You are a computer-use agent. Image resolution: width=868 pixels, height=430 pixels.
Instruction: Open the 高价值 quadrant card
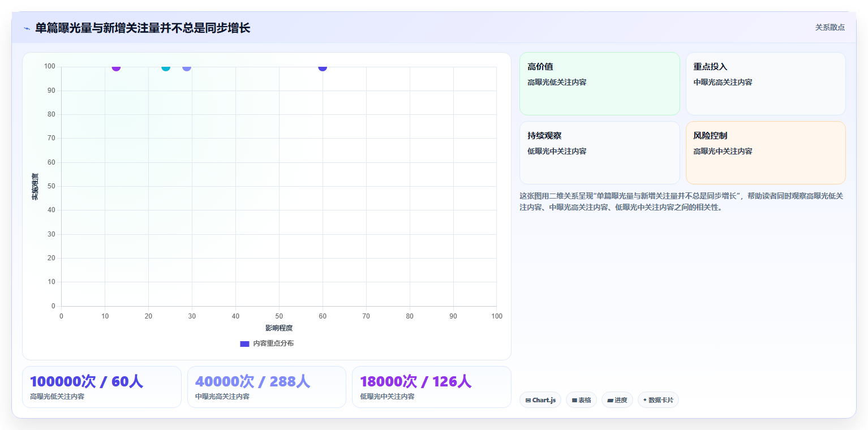click(x=599, y=84)
